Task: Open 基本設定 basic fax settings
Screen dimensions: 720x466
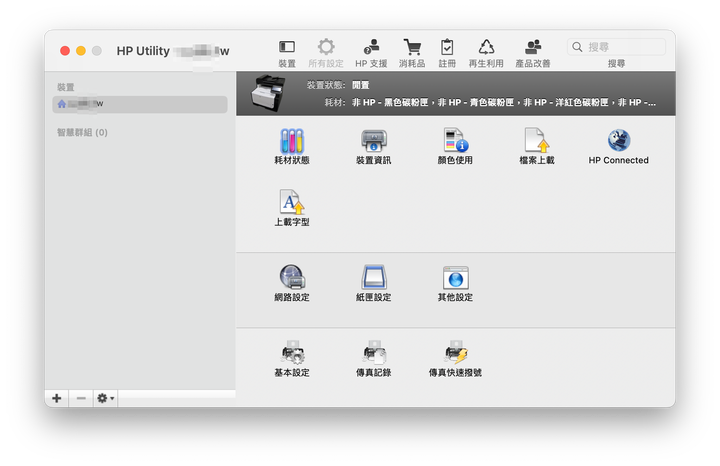Action: point(292,359)
